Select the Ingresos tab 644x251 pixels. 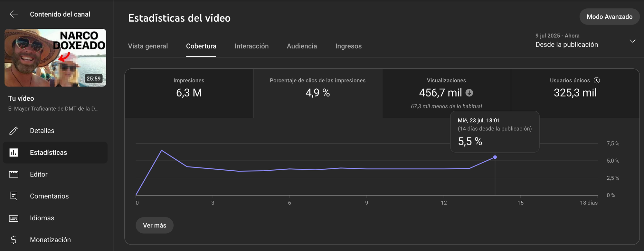(348, 46)
